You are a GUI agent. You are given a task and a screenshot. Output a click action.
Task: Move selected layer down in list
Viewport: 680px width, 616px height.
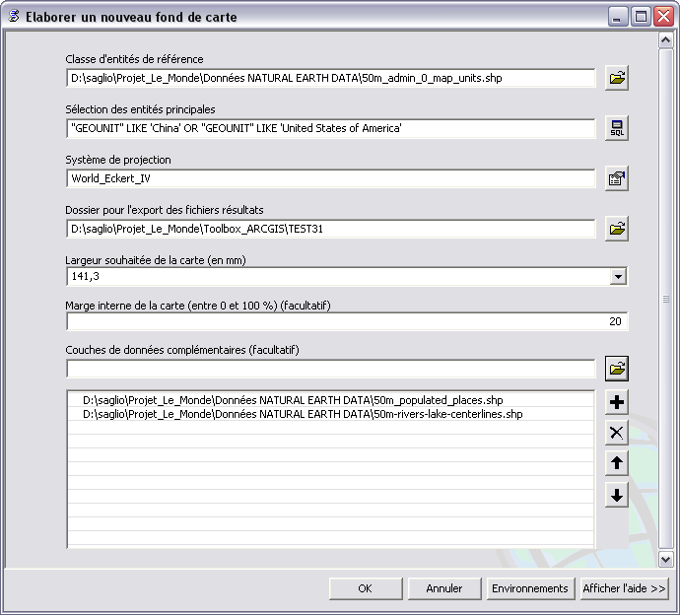[x=617, y=495]
